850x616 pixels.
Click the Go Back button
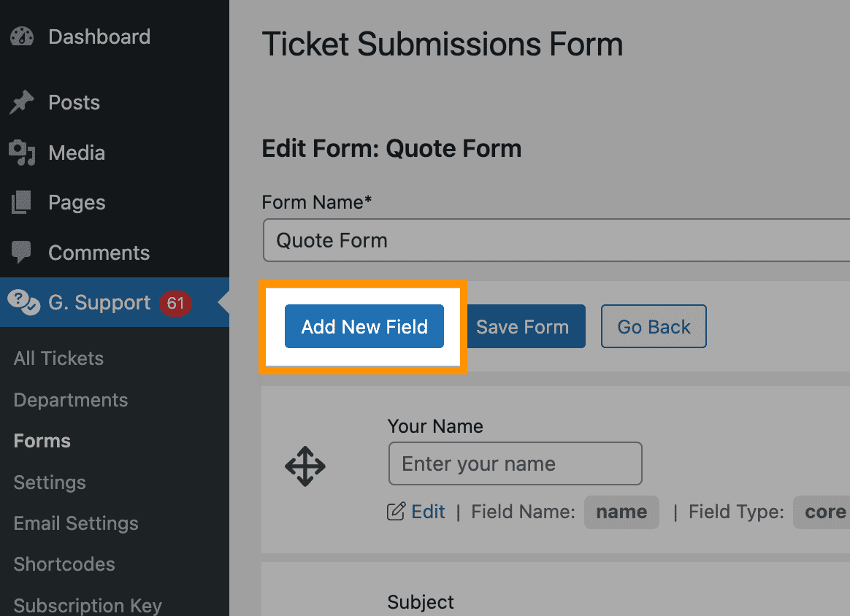click(x=654, y=326)
